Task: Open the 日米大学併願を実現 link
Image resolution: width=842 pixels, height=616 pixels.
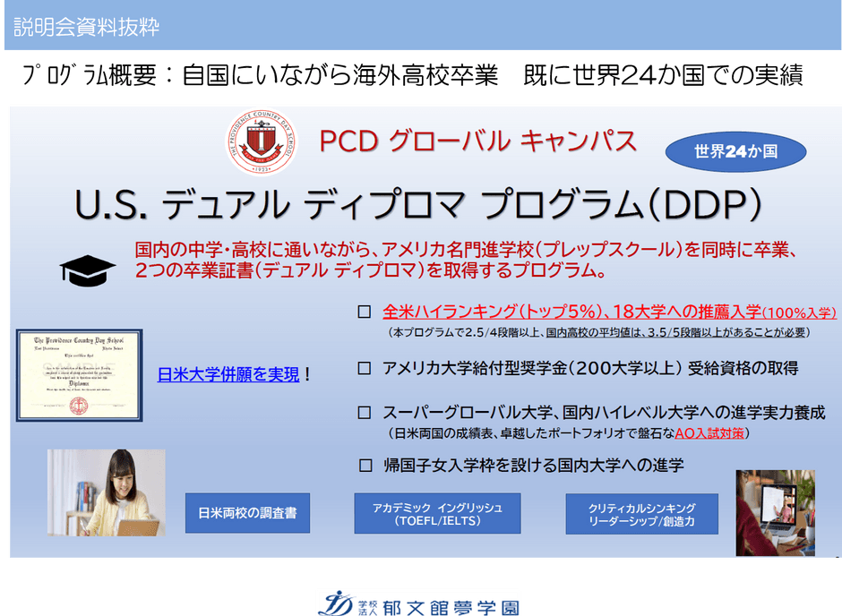Action: point(228,374)
